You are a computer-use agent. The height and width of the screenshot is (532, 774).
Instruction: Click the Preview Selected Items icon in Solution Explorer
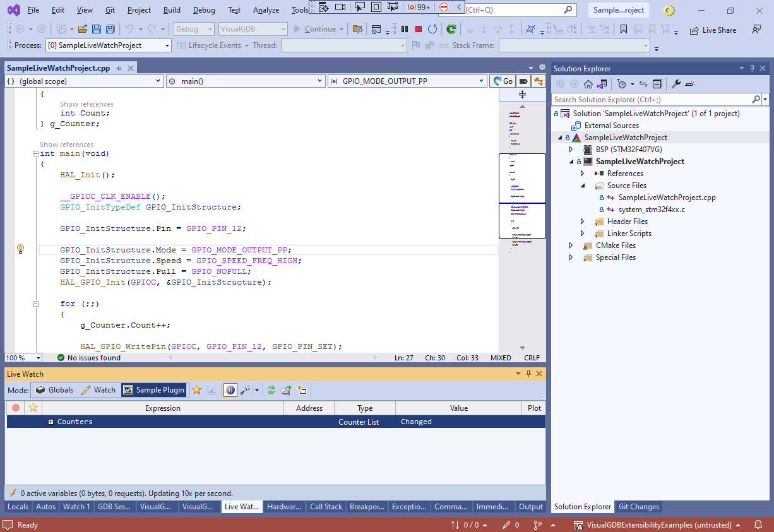click(690, 84)
